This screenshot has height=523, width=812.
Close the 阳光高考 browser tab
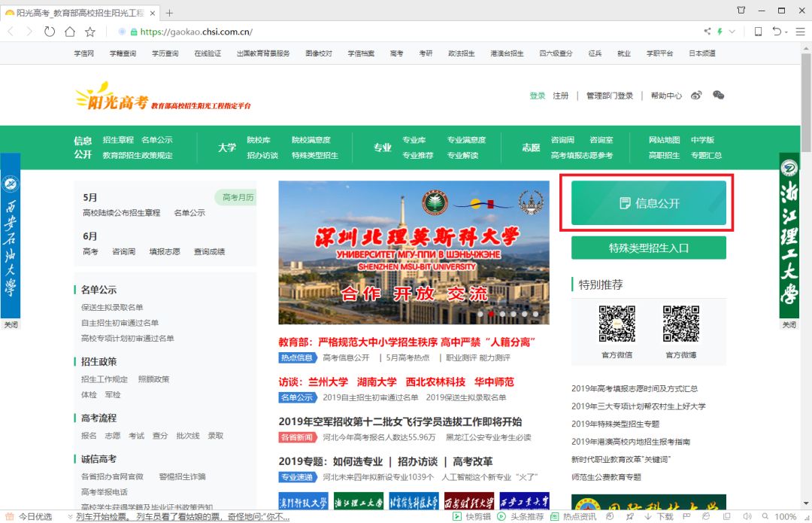pyautogui.click(x=152, y=13)
